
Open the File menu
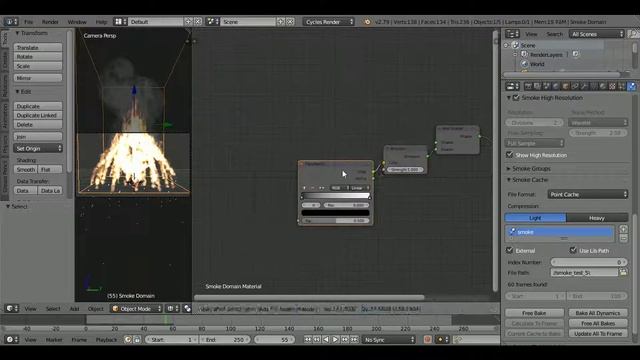pos(29,22)
